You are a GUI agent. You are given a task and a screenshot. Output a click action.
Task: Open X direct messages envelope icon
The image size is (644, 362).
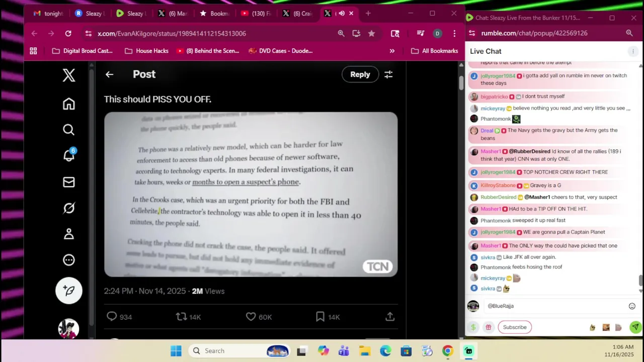pos(69,182)
